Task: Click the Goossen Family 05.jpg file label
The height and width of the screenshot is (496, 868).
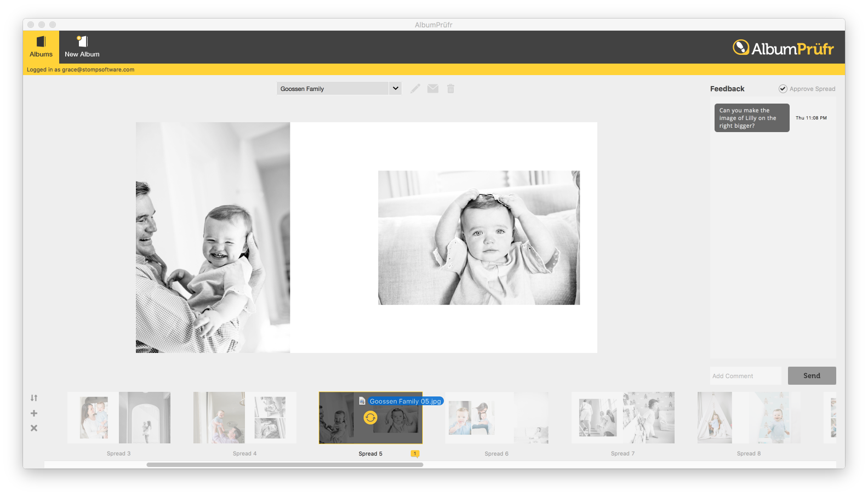Action: pos(405,401)
